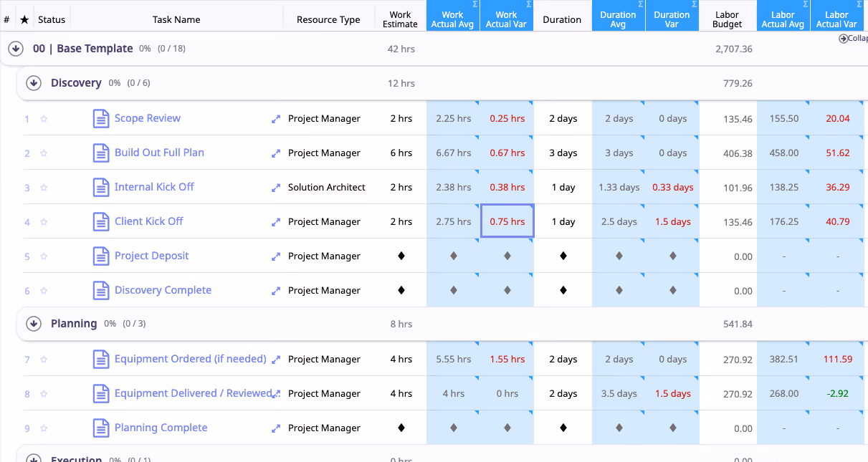
Task: Open document icon for Equipment Ordered
Action: [101, 359]
